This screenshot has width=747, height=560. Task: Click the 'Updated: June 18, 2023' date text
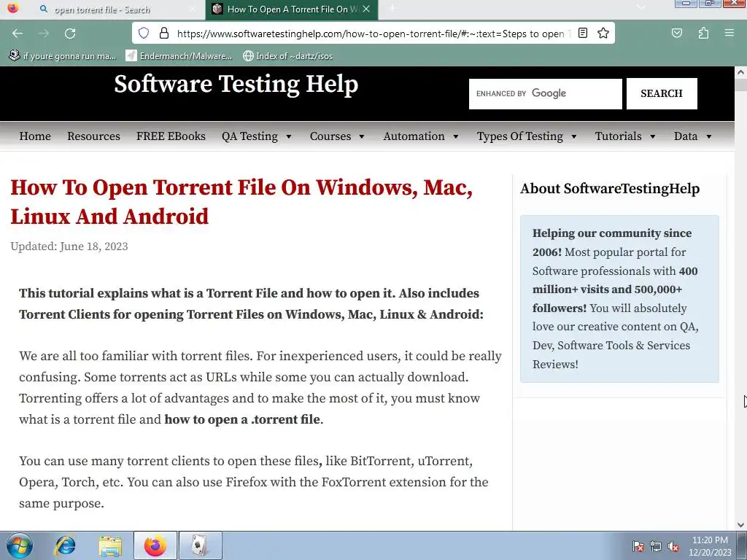(x=69, y=246)
